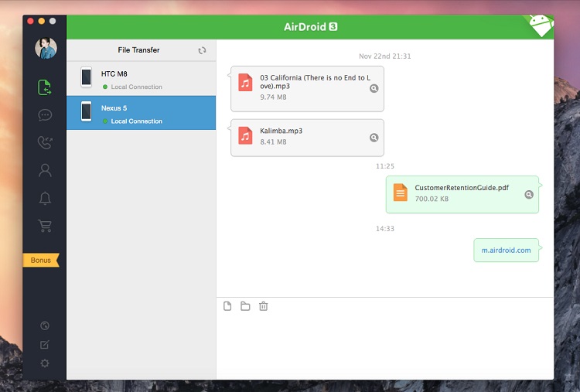580x392 pixels.
Task: Click the message text input area
Action: click(x=384, y=346)
